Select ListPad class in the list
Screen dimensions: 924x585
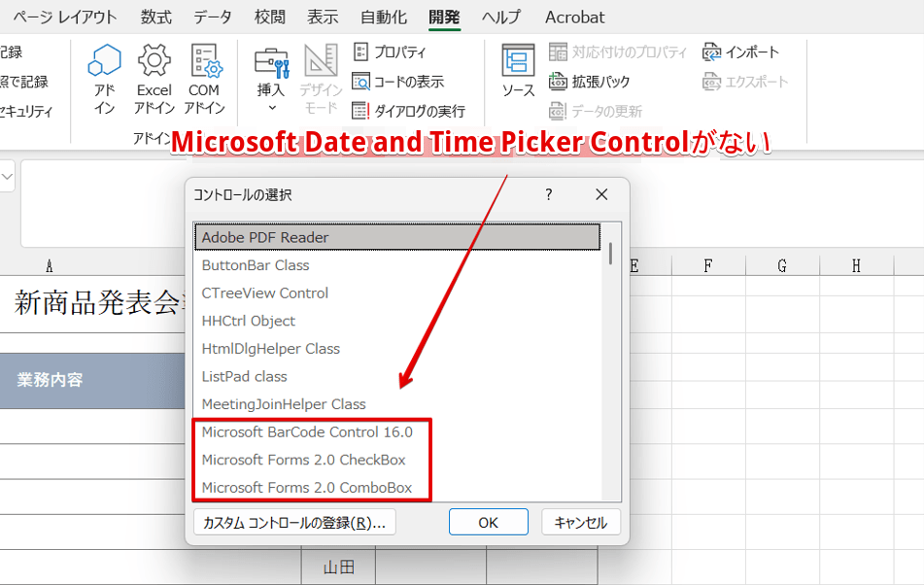tap(397, 376)
